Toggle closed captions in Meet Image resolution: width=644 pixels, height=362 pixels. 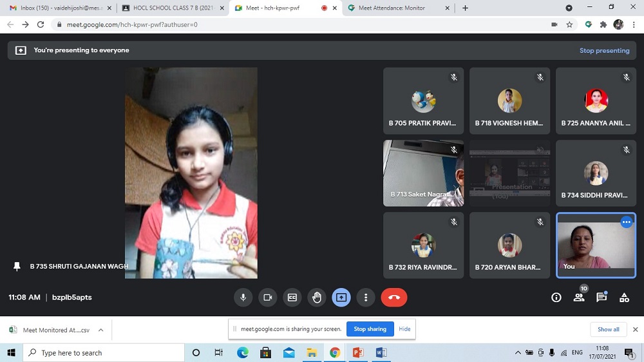point(292,298)
